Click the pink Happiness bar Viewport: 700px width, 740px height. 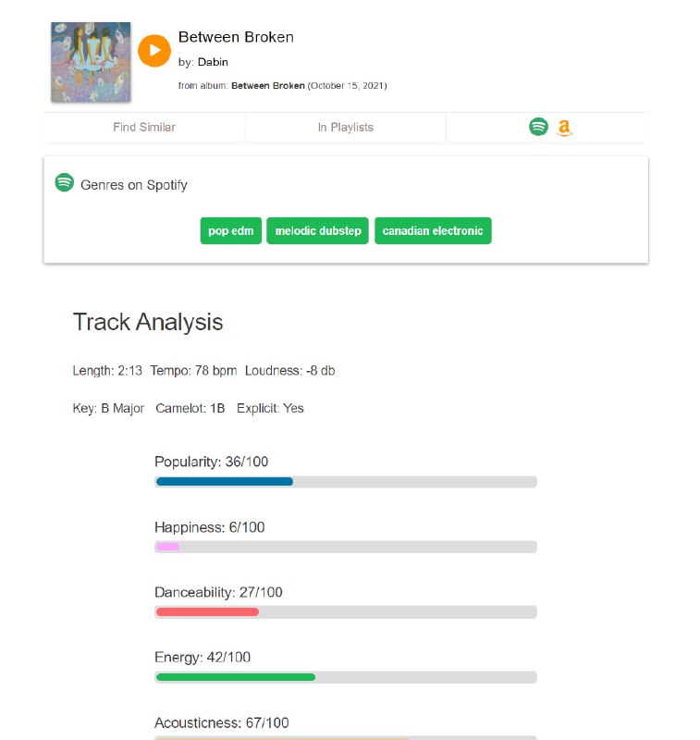coord(167,547)
